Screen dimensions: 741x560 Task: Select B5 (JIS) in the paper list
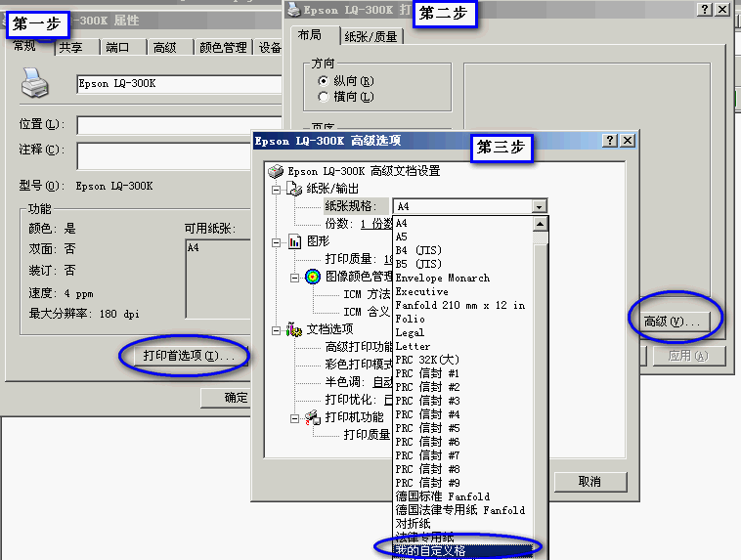pos(463,264)
